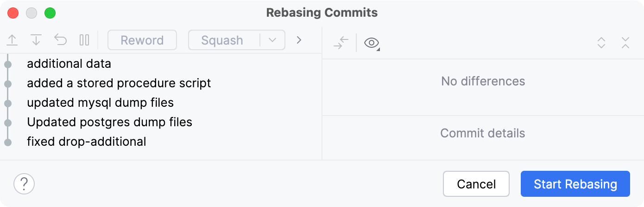Open the eye view options icon

point(372,43)
